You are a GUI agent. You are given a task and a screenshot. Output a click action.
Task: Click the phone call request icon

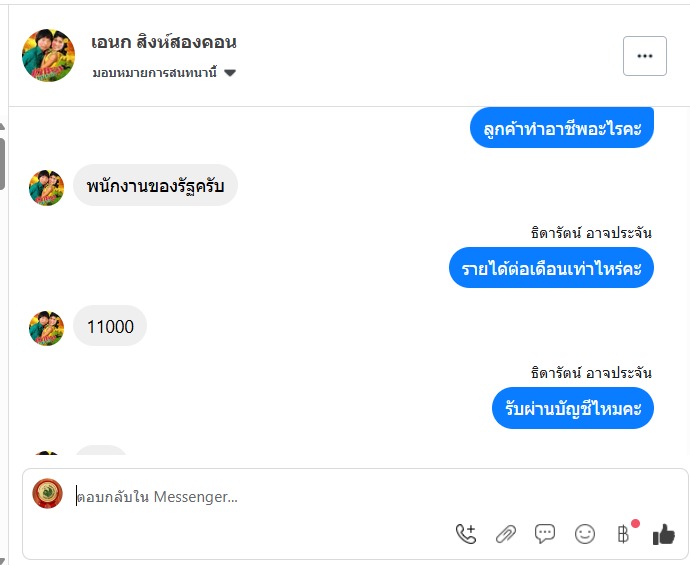(x=466, y=534)
